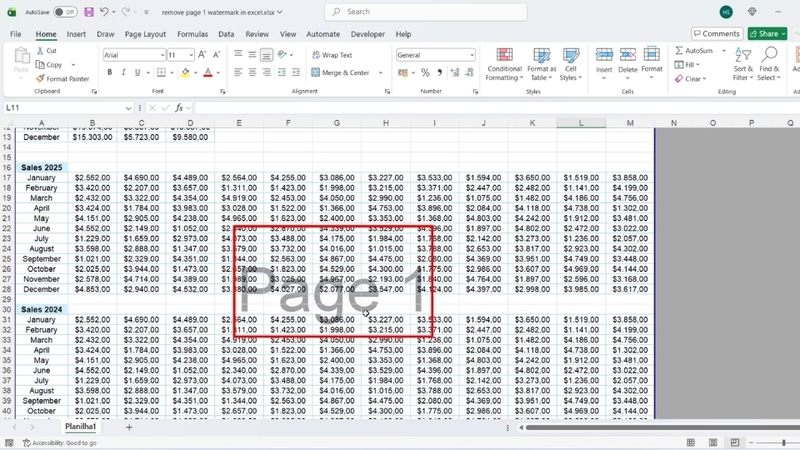This screenshot has height=450, width=800.
Task: Open Sort & Filter menu
Action: 743,64
